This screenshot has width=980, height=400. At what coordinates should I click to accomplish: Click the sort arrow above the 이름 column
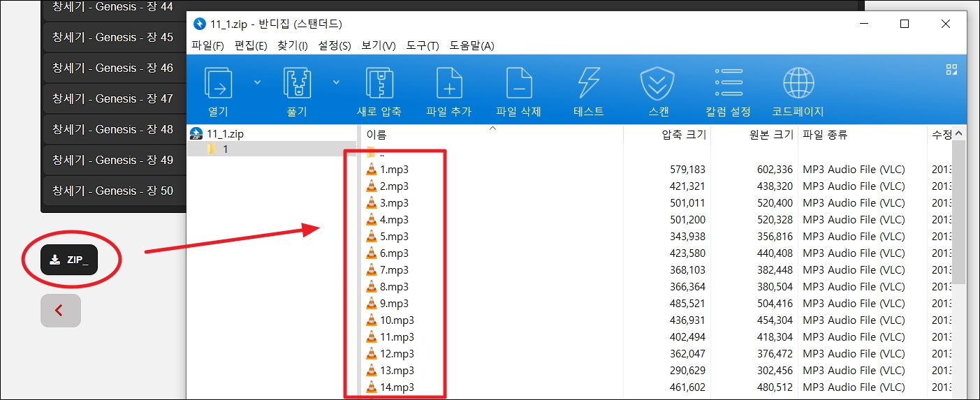(493, 128)
